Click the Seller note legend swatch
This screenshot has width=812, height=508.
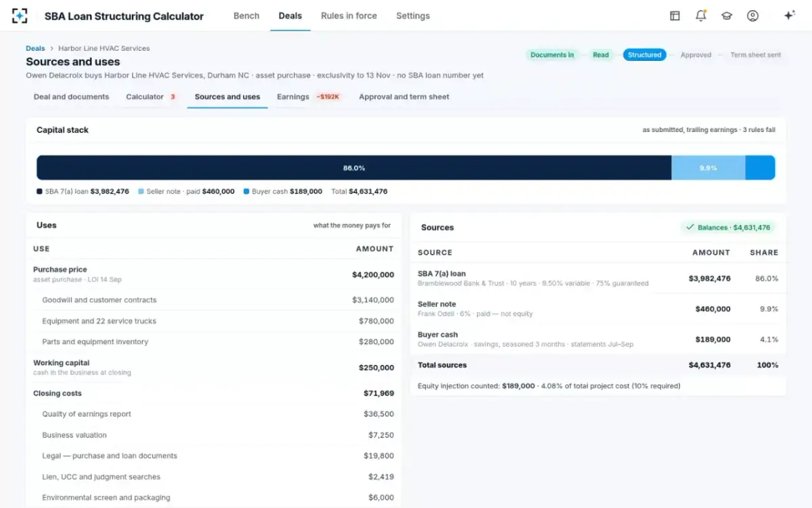[141, 192]
